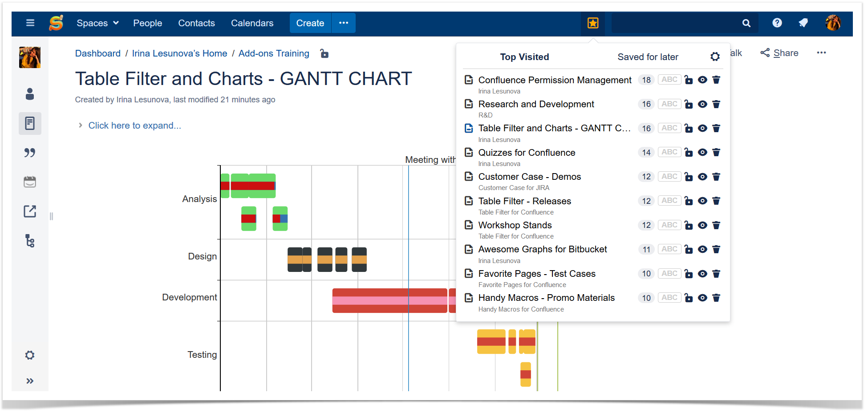Click the space avatar in sidebar
The width and height of the screenshot is (868, 413).
[30, 57]
